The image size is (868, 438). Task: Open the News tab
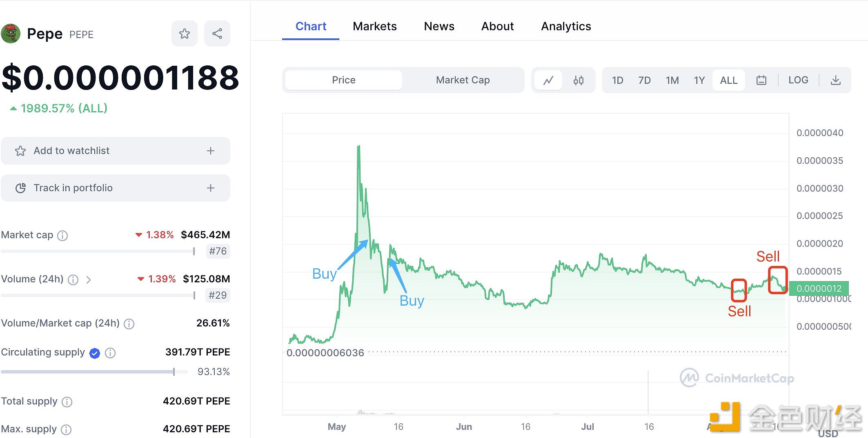(439, 27)
